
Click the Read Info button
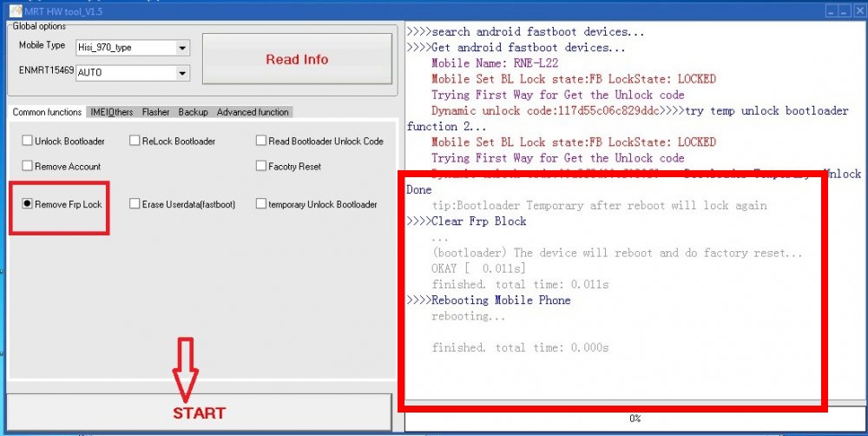[297, 59]
